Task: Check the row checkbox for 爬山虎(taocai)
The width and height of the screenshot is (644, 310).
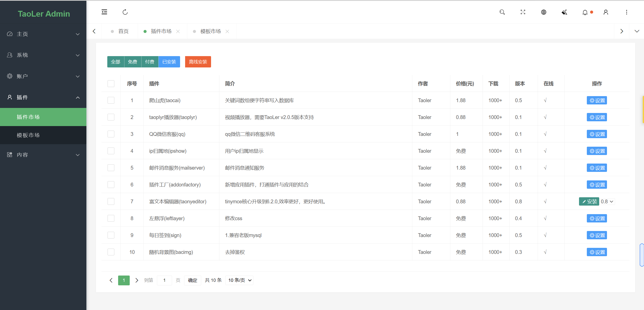Action: point(111,100)
